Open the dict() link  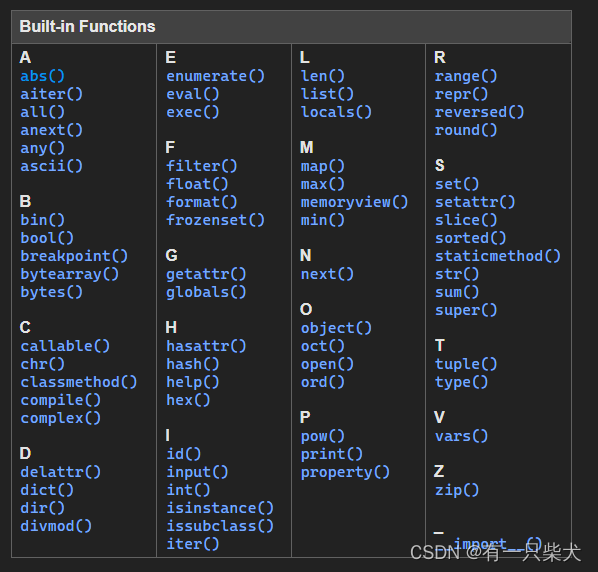(47, 490)
